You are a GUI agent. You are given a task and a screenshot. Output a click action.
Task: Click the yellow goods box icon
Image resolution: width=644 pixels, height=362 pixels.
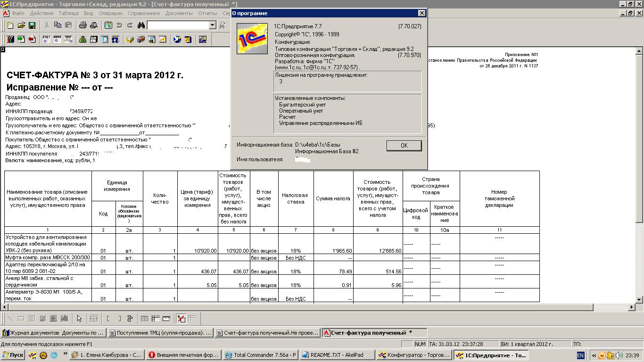coord(130,40)
